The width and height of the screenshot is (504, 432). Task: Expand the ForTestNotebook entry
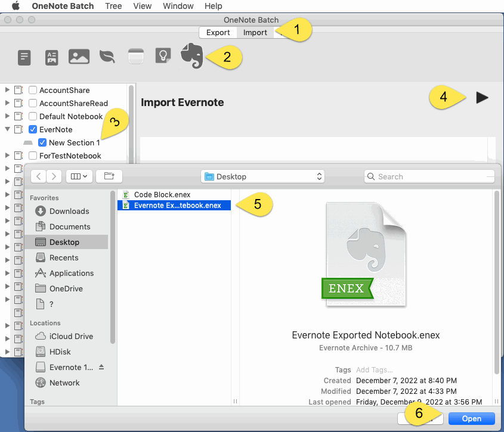[x=6, y=156]
